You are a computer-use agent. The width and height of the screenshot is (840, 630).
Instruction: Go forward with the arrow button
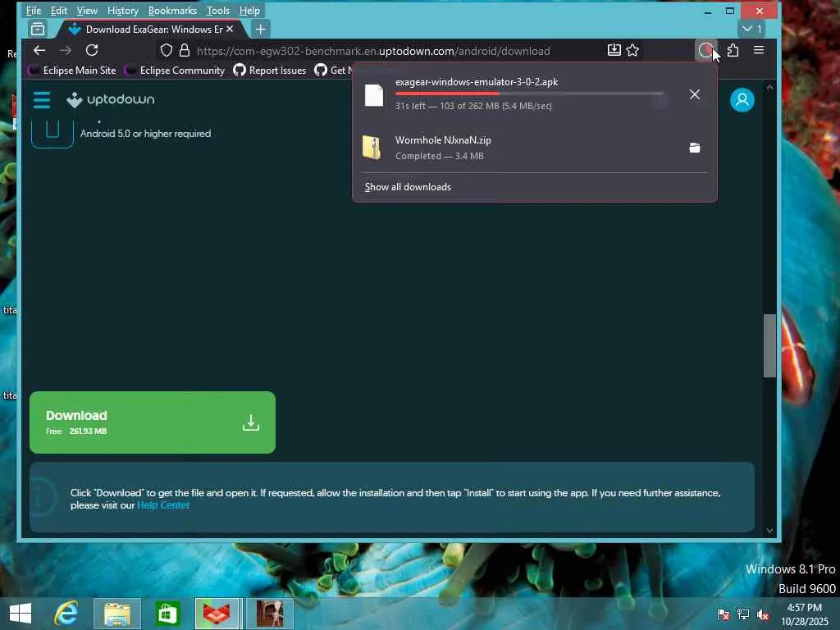[x=66, y=50]
